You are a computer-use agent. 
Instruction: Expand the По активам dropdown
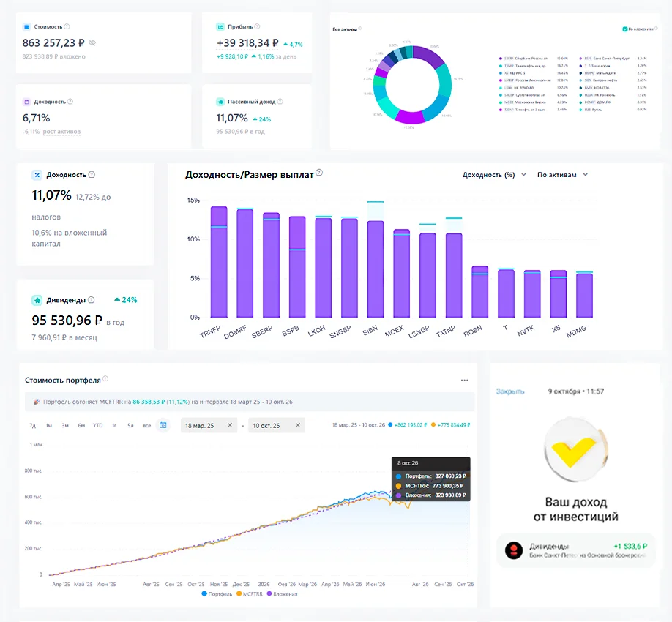pos(562,175)
